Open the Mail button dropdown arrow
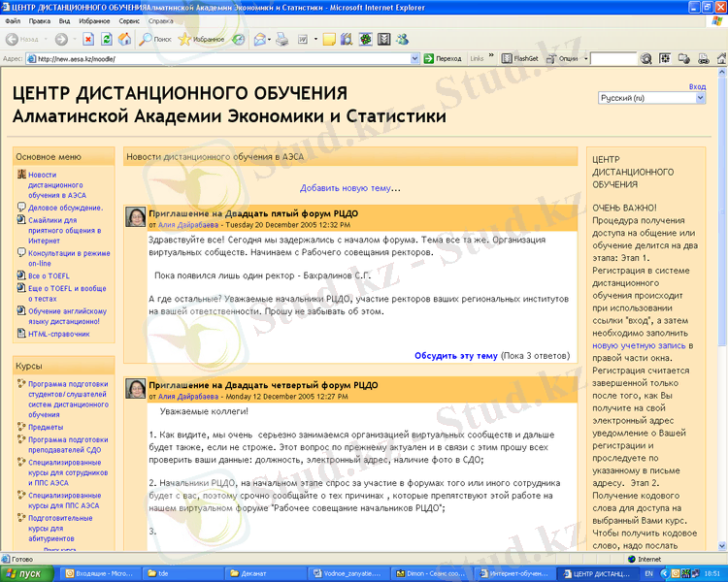Image resolution: width=728 pixels, height=582 pixels. (x=269, y=40)
